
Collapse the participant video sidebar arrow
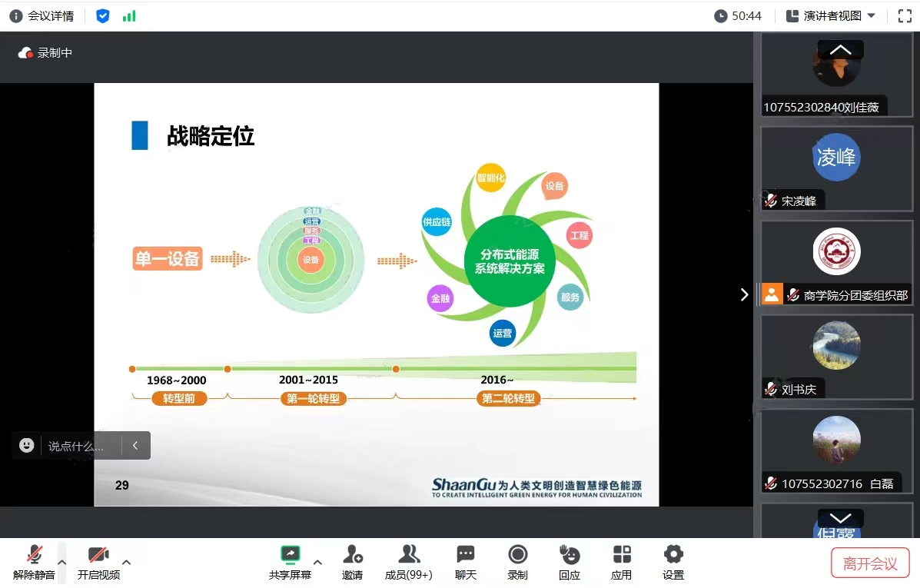pos(743,294)
